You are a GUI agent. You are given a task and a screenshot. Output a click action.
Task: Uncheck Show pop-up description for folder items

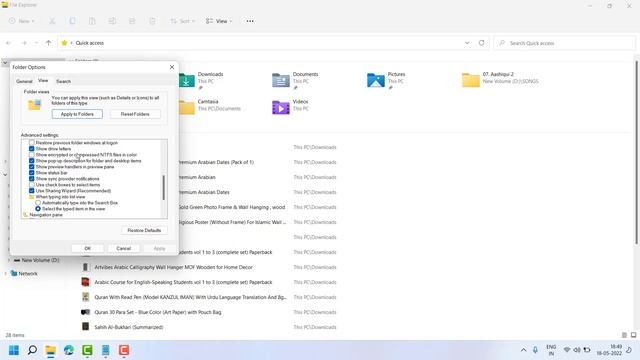click(x=31, y=161)
